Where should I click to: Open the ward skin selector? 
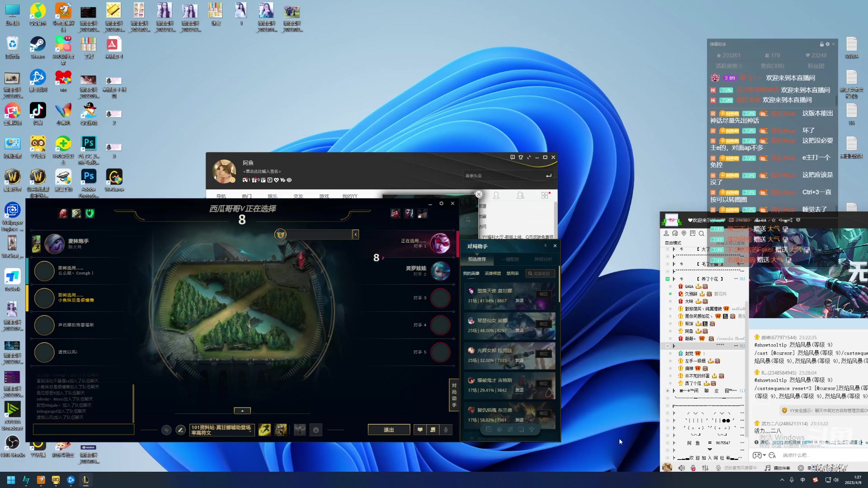(x=300, y=430)
